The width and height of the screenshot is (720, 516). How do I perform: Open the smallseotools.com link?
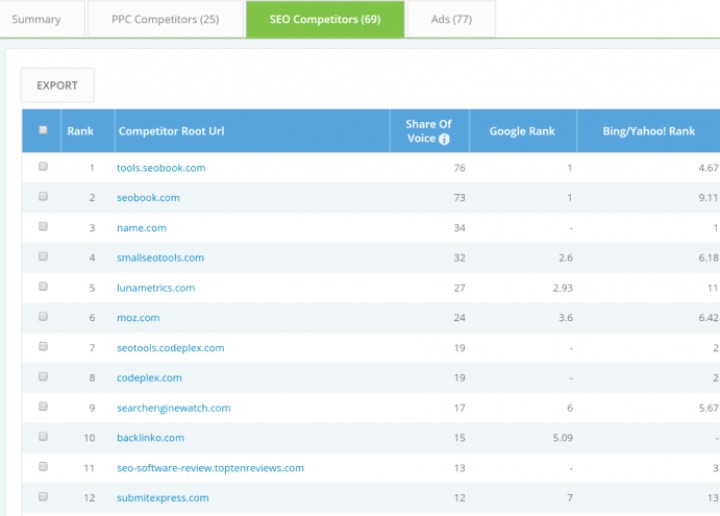160,258
